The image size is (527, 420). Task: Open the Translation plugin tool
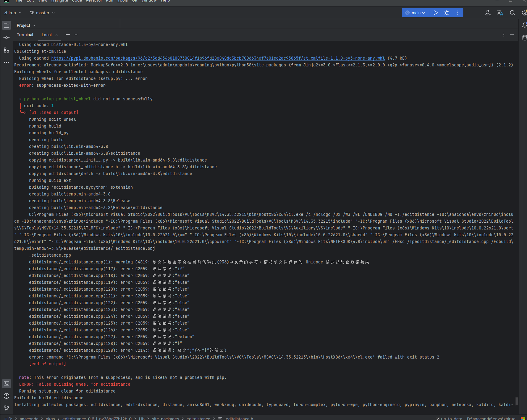click(500, 13)
